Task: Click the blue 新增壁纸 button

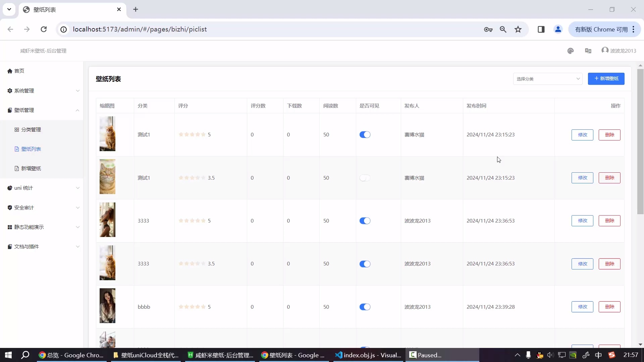Action: pyautogui.click(x=606, y=79)
